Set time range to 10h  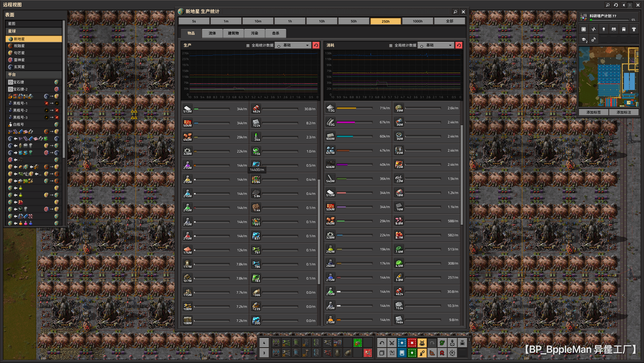pos(321,21)
